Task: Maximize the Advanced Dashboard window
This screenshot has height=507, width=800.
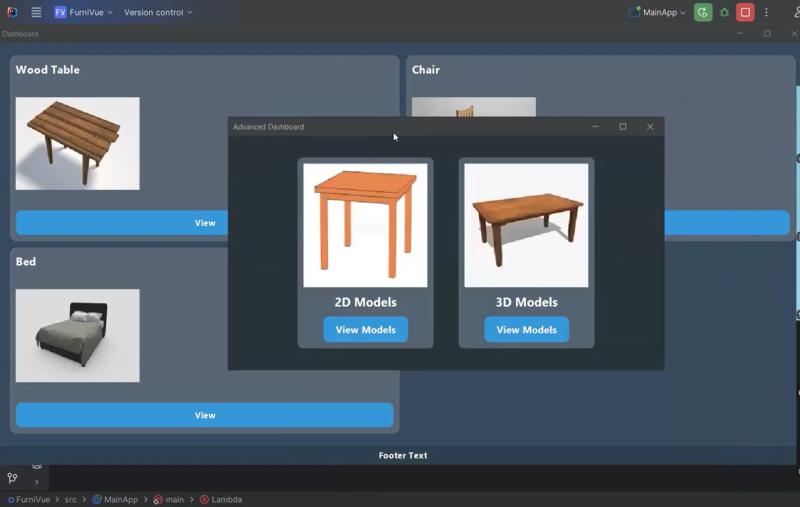Action: 623,127
